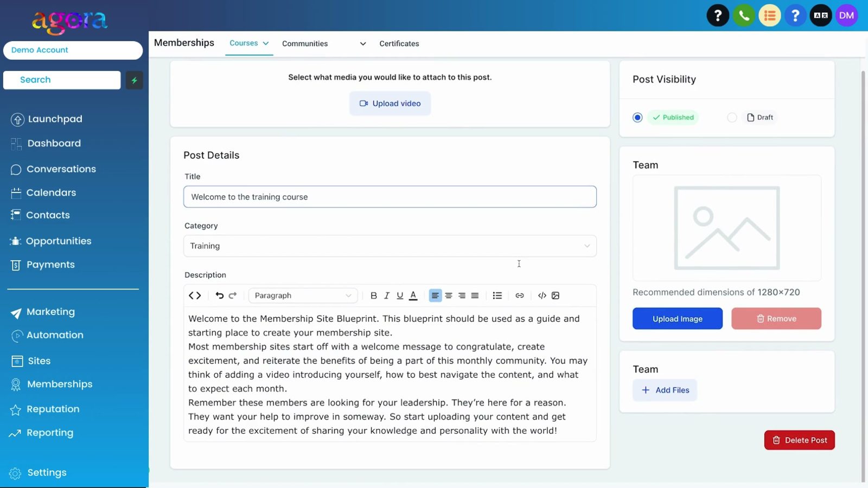
Task: Open Automation in the sidebar
Action: coord(47,335)
